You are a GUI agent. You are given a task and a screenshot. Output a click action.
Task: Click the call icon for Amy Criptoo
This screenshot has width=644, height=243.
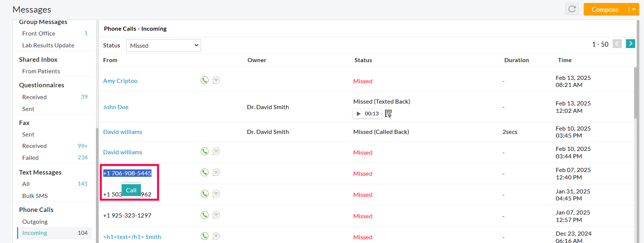click(204, 80)
